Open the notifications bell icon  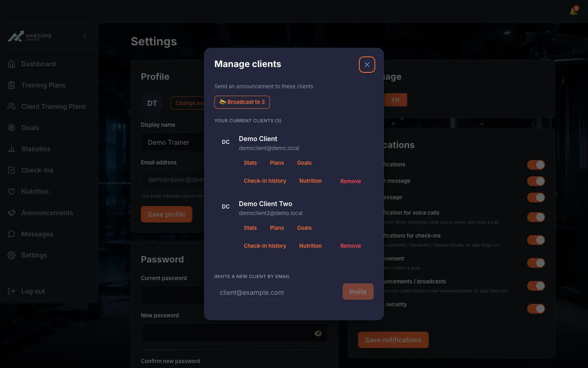(574, 11)
